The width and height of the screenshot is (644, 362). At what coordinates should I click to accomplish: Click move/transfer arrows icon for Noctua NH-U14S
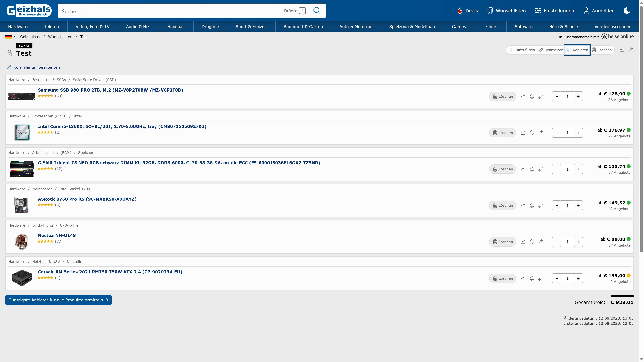tap(541, 242)
